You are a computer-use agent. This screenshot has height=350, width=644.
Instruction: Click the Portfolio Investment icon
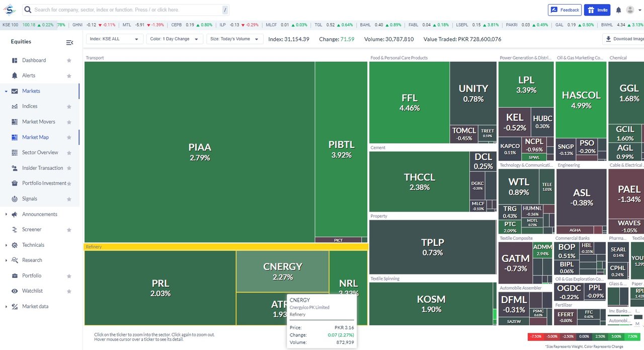(15, 183)
